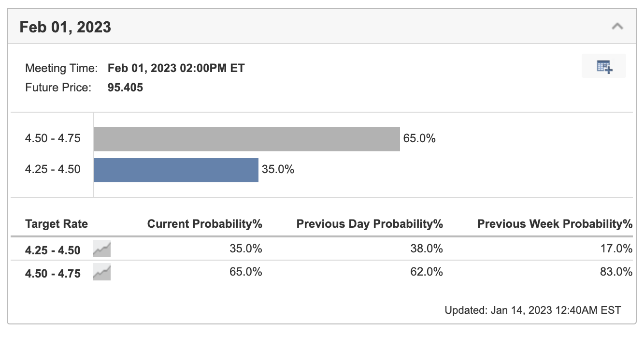Click the 62.0% previous day cell

click(x=430, y=272)
